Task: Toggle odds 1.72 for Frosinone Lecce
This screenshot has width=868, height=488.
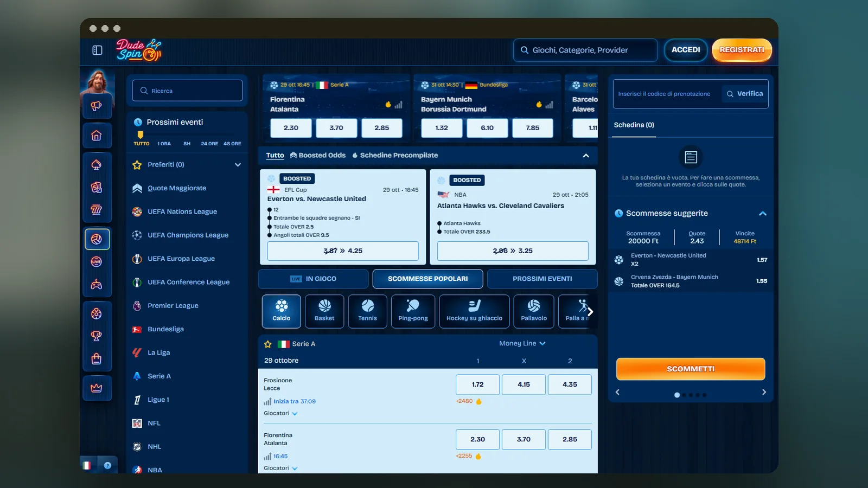Action: pos(477,384)
